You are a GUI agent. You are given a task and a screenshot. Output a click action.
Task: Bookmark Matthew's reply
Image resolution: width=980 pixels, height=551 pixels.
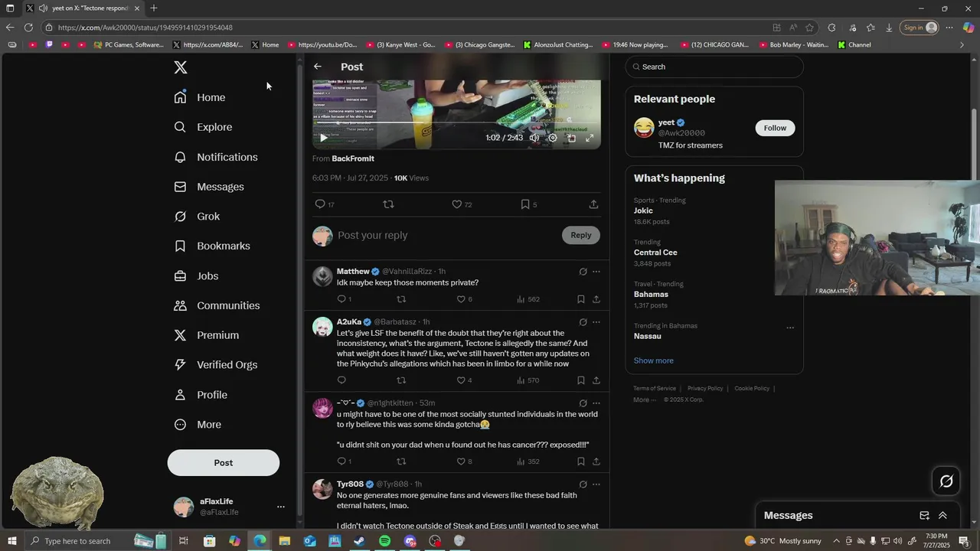580,299
